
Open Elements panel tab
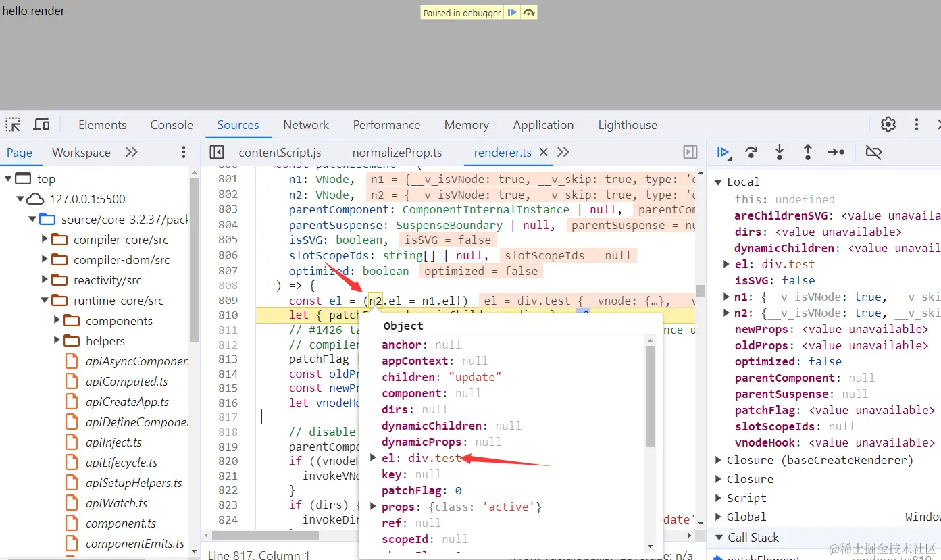click(103, 124)
